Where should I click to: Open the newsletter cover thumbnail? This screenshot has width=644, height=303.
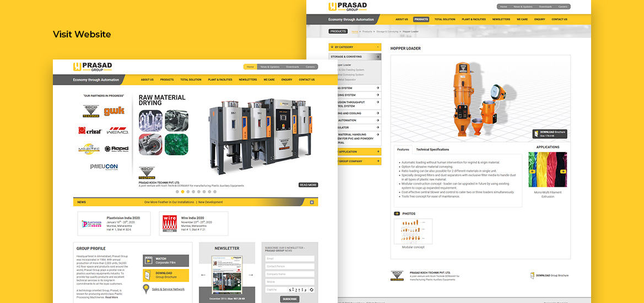coord(227,275)
